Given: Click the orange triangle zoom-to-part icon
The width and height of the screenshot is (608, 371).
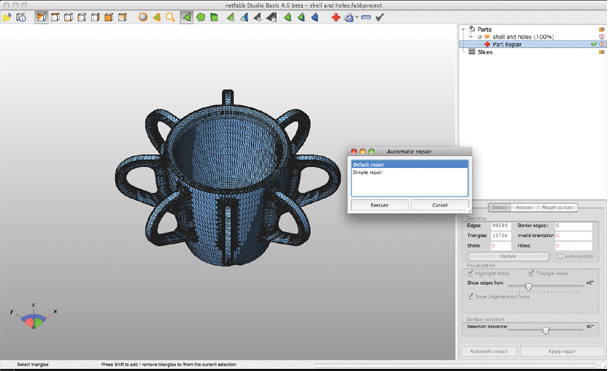Looking at the screenshot, I should coord(157,17).
